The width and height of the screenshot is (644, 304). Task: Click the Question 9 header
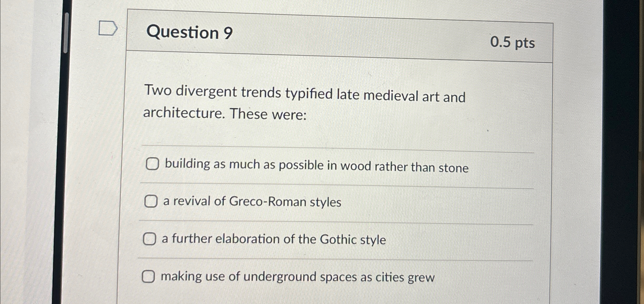pyautogui.click(x=190, y=33)
